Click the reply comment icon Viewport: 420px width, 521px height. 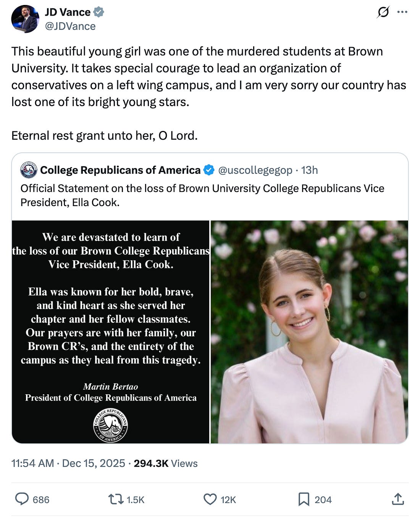(22, 499)
